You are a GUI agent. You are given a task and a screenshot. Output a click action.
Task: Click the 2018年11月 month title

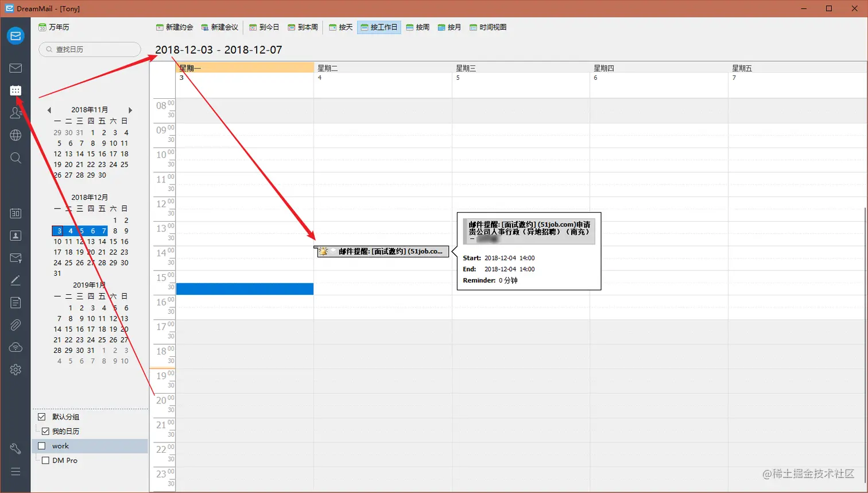[90, 110]
